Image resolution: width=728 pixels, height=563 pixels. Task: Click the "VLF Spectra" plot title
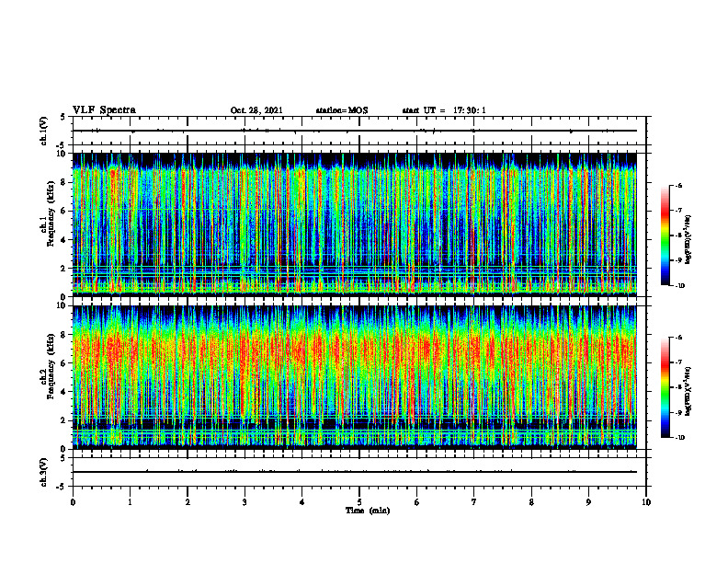pyautogui.click(x=104, y=110)
